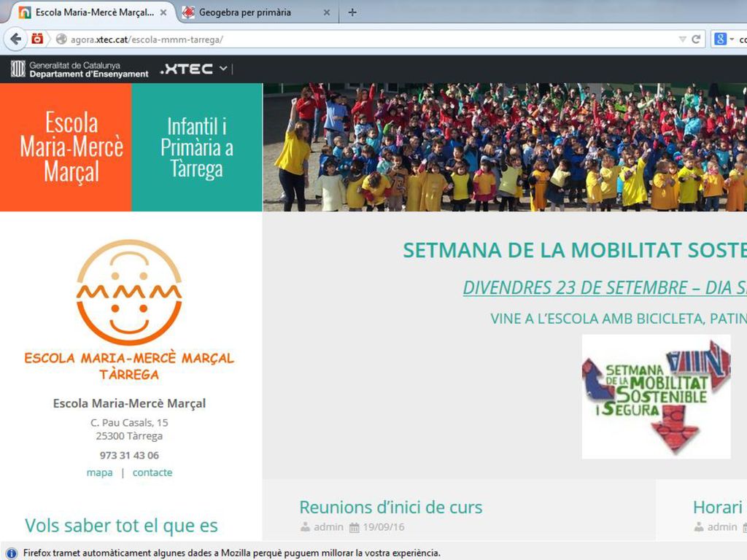Click the orange Escola Maria-Mercè Marçal title block
The height and width of the screenshot is (560, 747).
click(x=66, y=147)
